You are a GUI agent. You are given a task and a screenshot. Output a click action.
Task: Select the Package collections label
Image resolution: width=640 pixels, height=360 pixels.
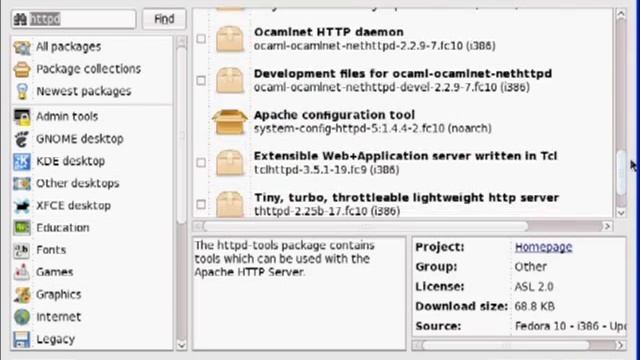[89, 69]
